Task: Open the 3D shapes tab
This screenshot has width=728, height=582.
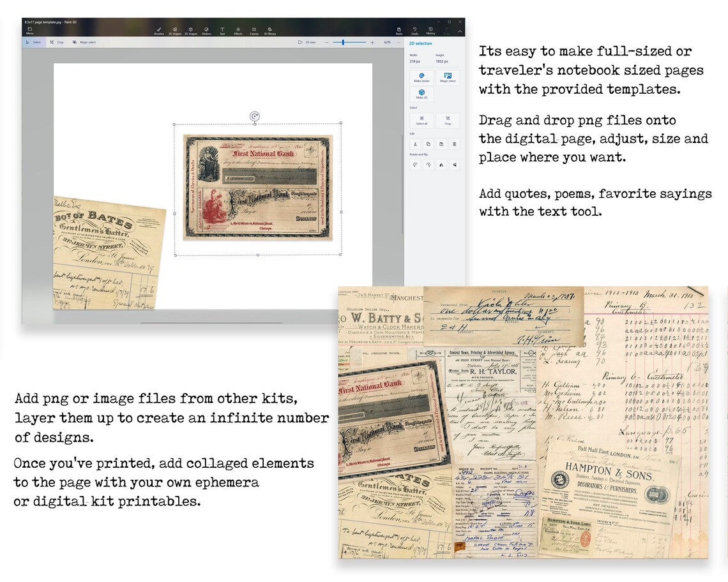Action: (191, 31)
